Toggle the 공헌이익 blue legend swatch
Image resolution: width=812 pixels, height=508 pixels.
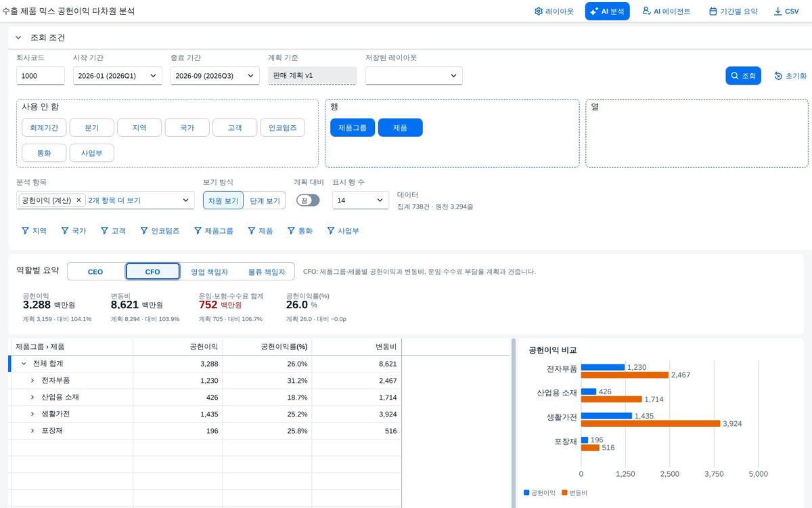click(x=527, y=492)
